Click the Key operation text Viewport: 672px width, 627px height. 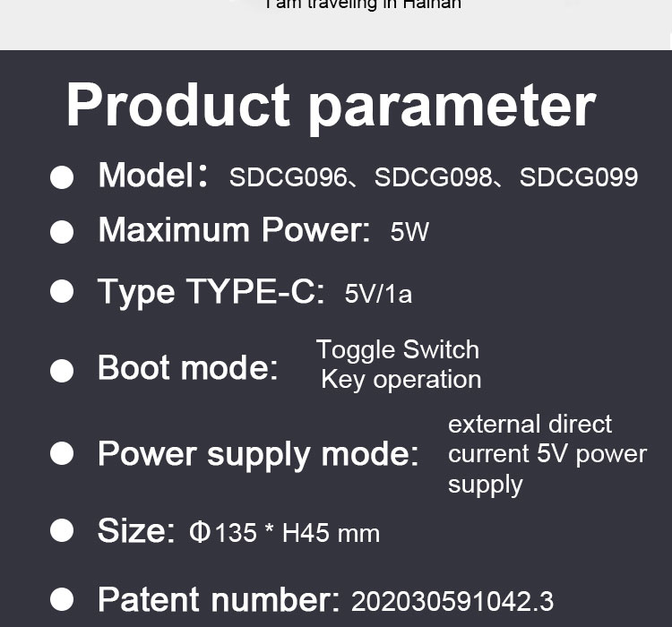(x=401, y=379)
